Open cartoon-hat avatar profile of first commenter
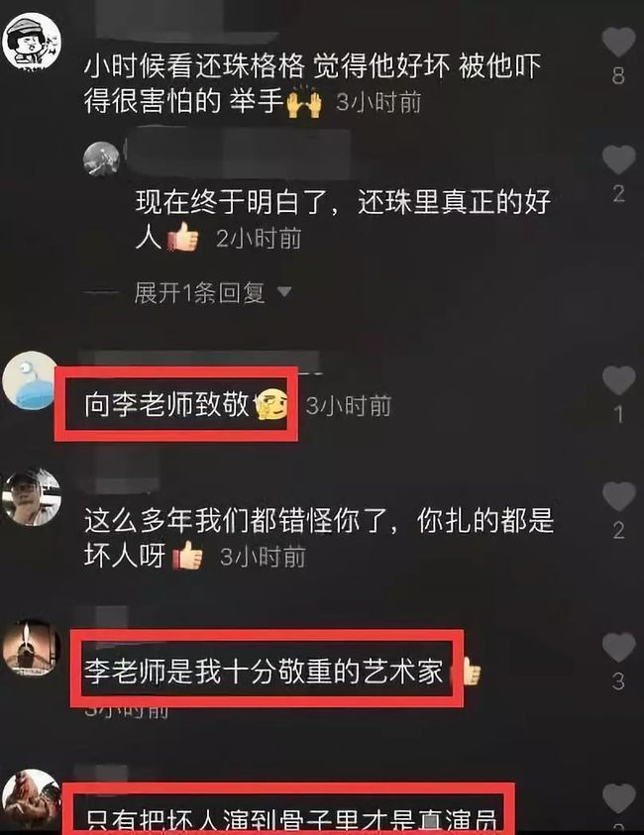 [32, 42]
